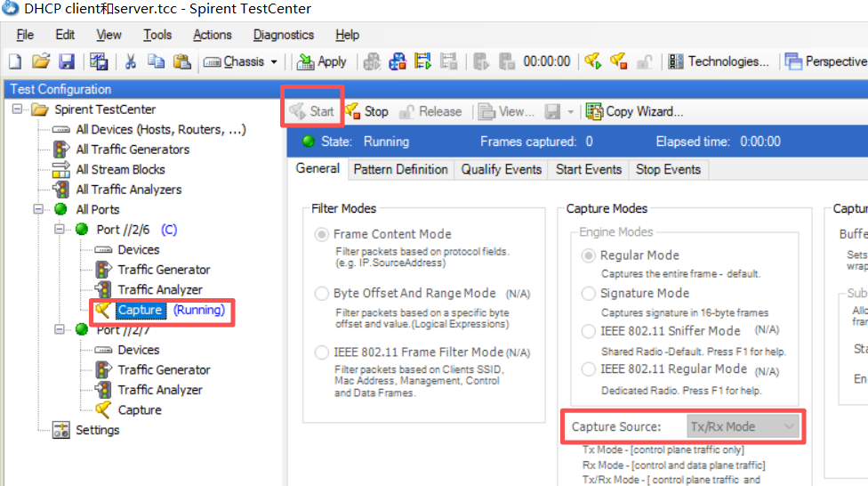Click the capture save disk icon
This screenshot has height=486, width=868.
[x=552, y=111]
